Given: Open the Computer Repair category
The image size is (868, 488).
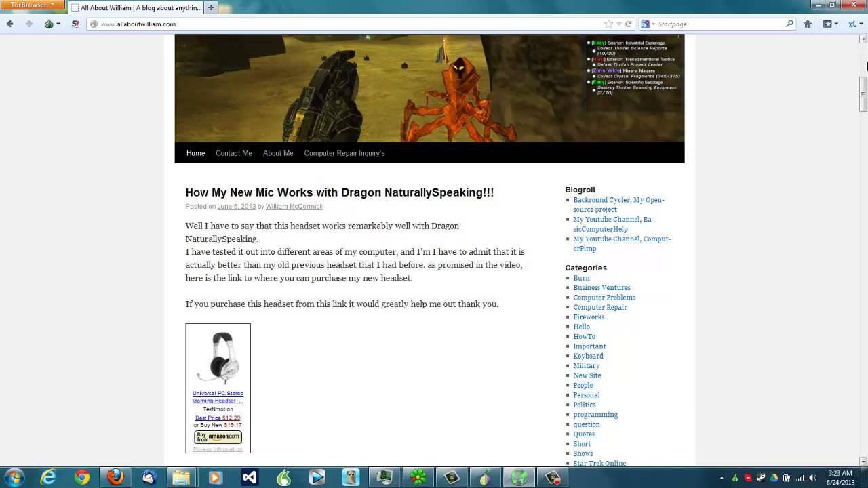Looking at the screenshot, I should click(600, 307).
